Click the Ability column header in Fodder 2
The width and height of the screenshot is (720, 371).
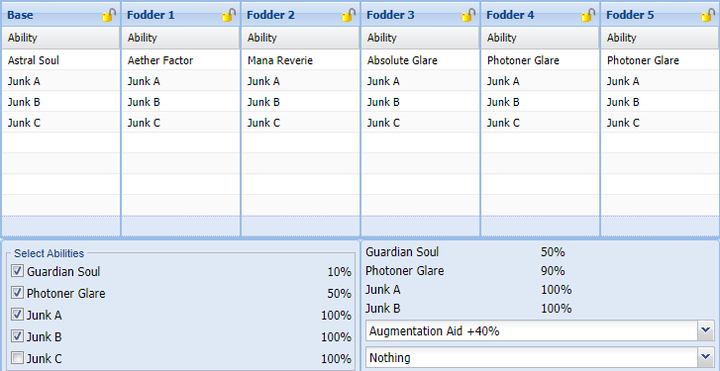(x=300, y=38)
